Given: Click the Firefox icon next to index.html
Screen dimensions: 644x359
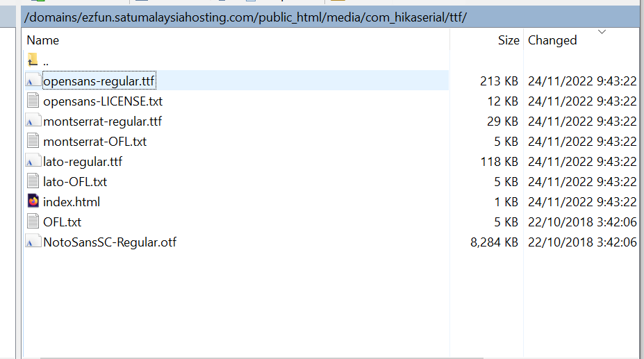Looking at the screenshot, I should coord(33,202).
